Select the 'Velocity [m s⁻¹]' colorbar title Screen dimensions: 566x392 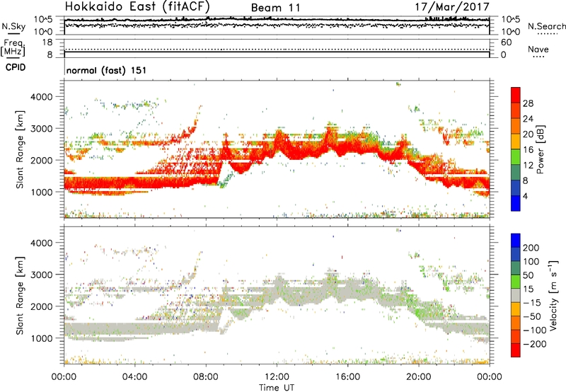(x=553, y=295)
